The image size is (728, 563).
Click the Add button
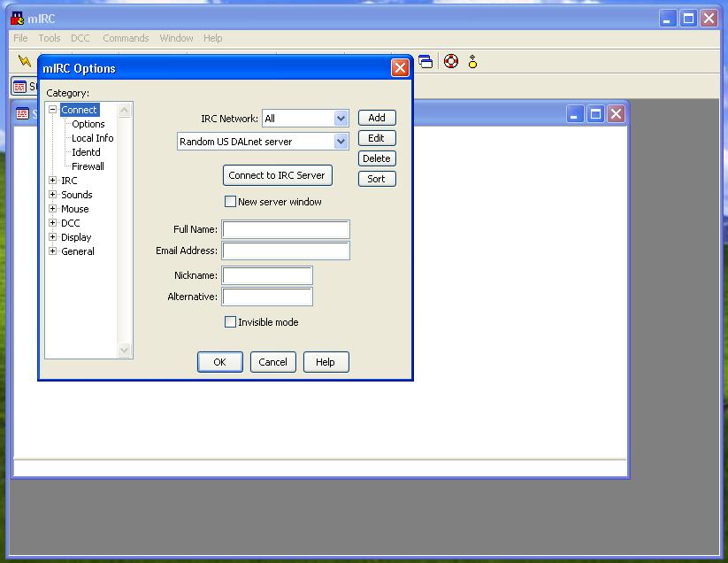[377, 118]
